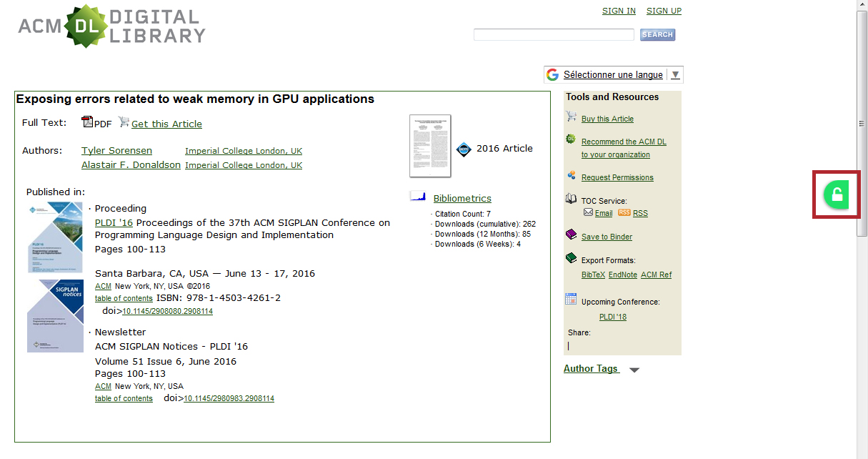Click the DOI badge beside 2016 Article
The height and width of the screenshot is (459, 868).
pyautogui.click(x=464, y=149)
